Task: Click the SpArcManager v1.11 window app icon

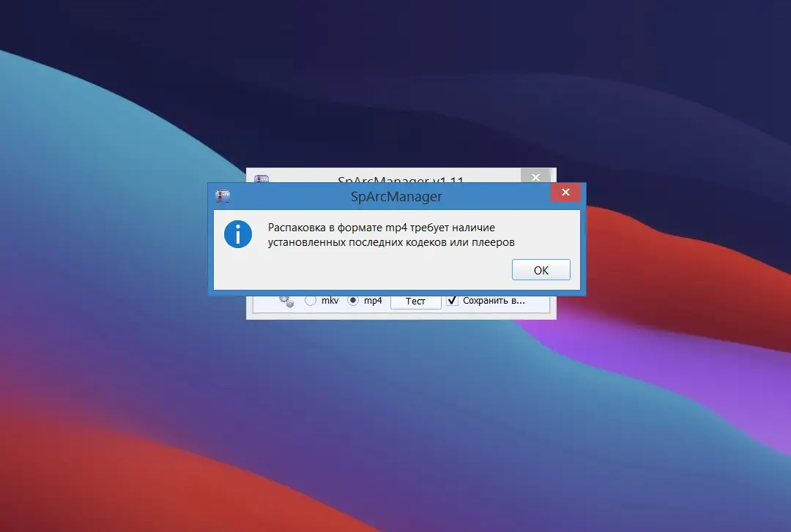Action: tap(261, 179)
